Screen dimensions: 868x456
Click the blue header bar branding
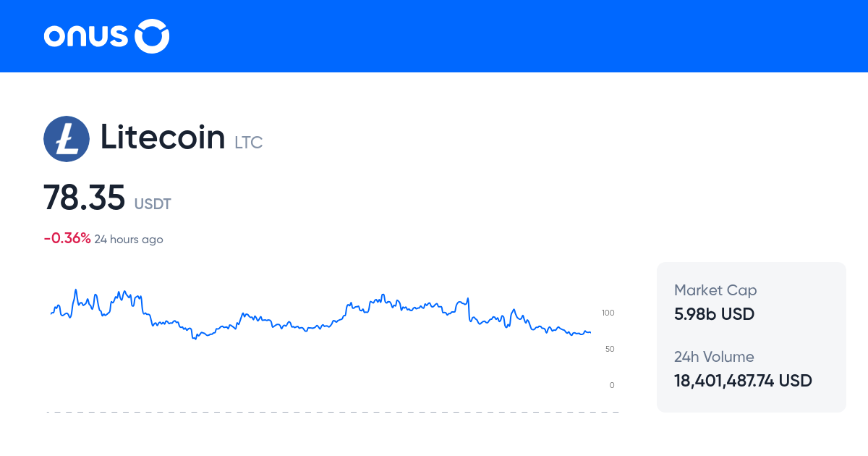[x=106, y=35]
